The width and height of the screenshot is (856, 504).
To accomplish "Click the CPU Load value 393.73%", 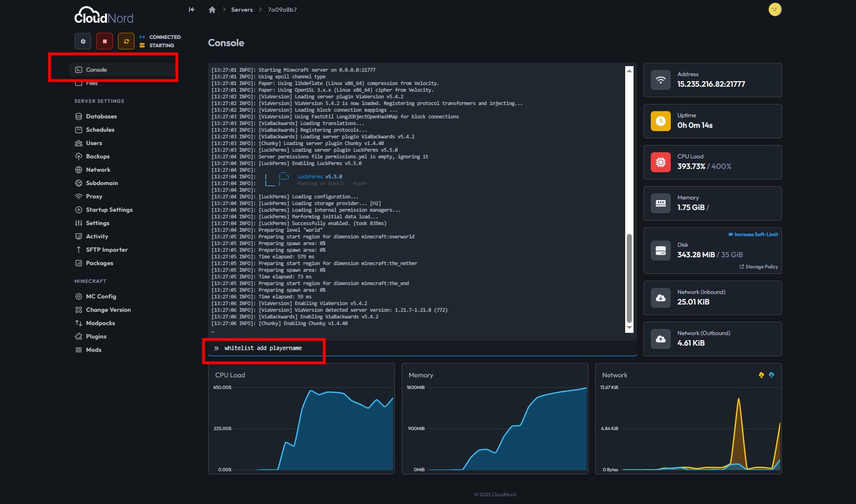I will pyautogui.click(x=691, y=167).
